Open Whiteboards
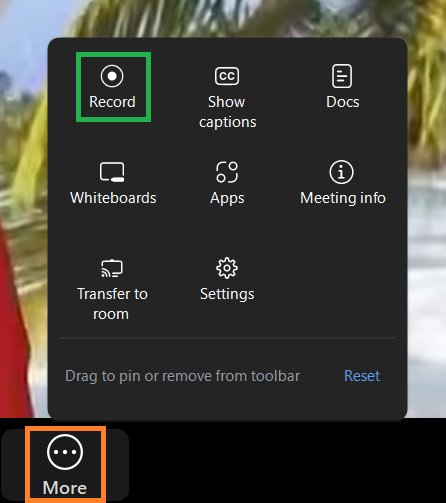This screenshot has width=446, height=503. (113, 183)
